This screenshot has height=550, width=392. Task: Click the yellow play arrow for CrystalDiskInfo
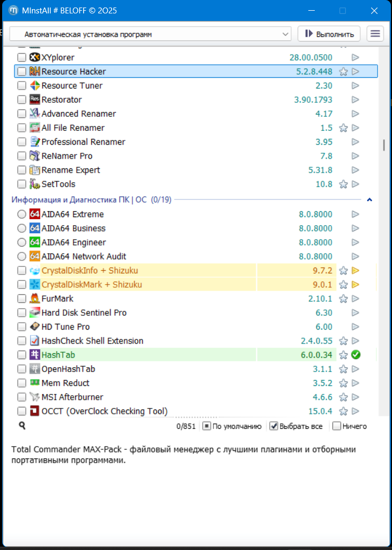tap(355, 271)
